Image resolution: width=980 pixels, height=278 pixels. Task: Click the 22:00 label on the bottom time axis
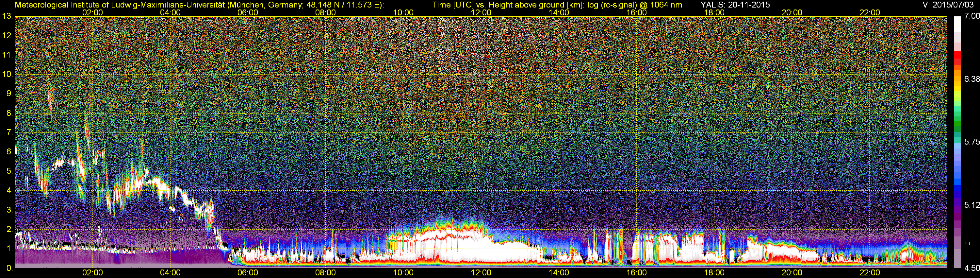click(x=870, y=273)
